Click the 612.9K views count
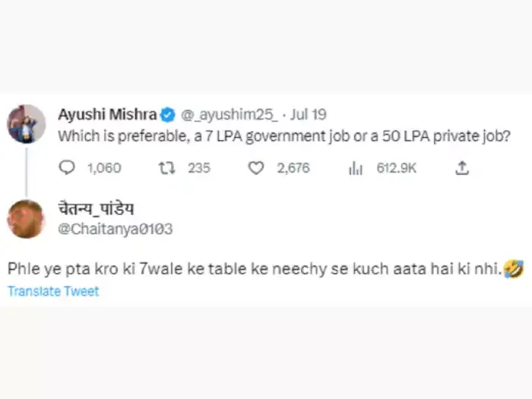 click(396, 168)
